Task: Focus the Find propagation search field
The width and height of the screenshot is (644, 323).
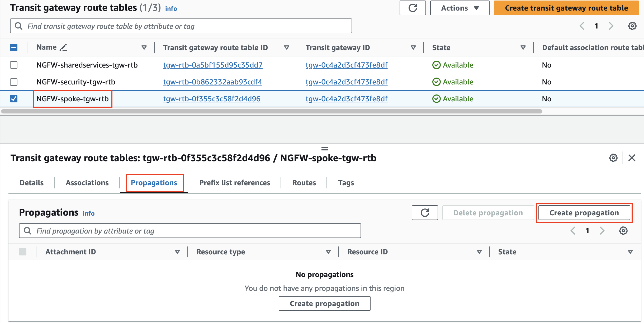Action: tap(190, 231)
